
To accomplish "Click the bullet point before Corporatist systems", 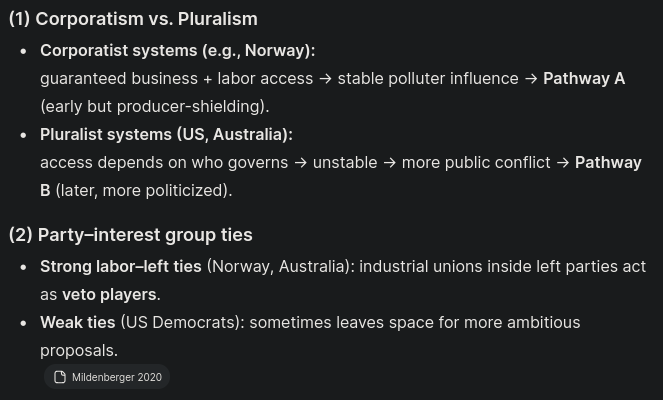I will tap(24, 51).
